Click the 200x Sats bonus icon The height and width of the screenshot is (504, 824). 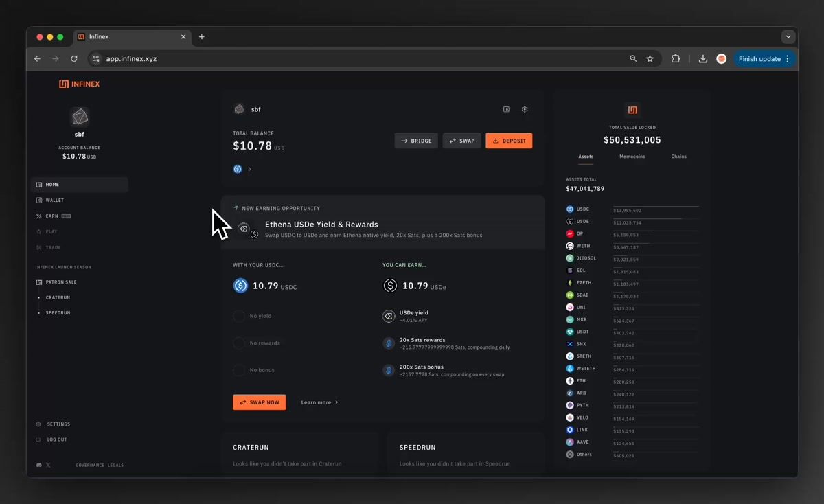(389, 370)
